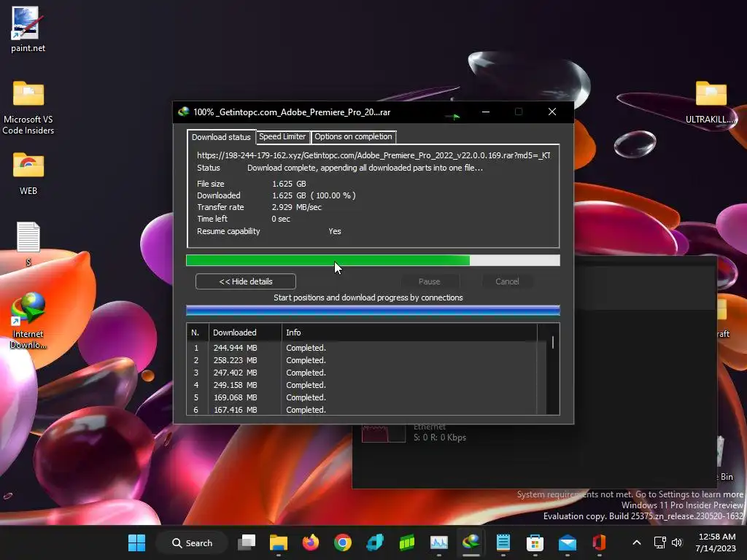Open the green grid app in taskbar
This screenshot has height=560, width=747.
pos(407,542)
